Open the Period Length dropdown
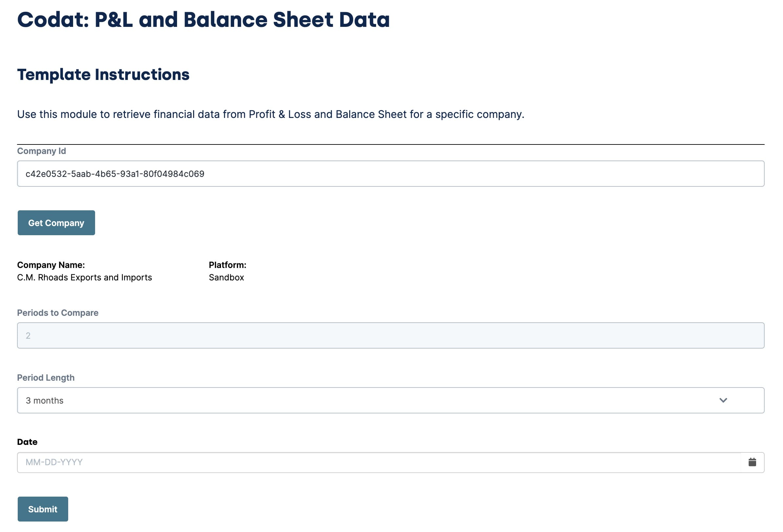Viewport: 783px width, 532px height. [391, 400]
